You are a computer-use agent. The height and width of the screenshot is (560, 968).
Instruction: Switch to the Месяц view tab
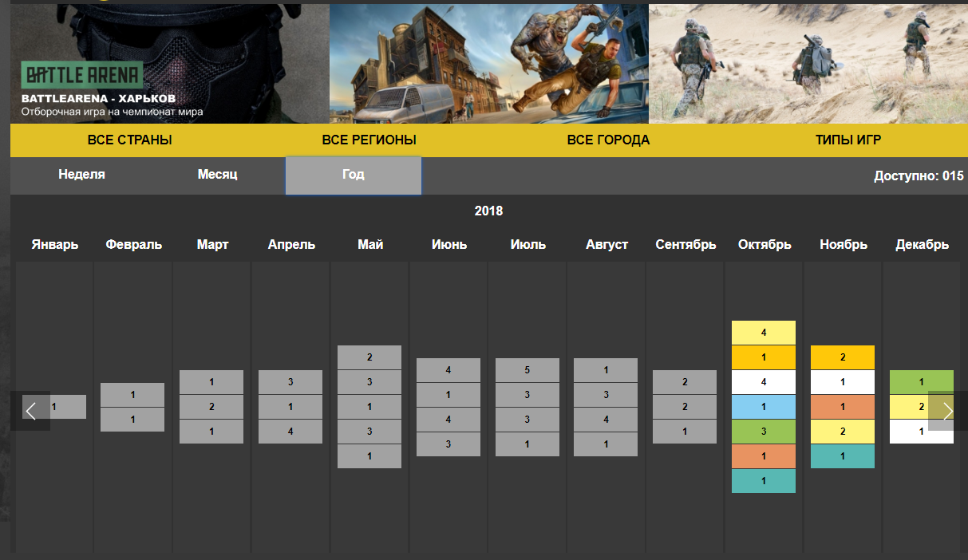[218, 175]
